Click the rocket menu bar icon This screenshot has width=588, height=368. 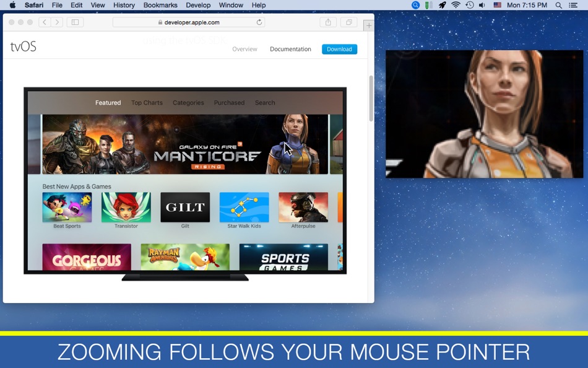443,5
